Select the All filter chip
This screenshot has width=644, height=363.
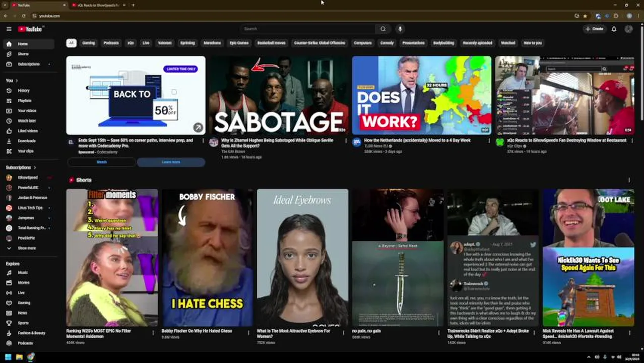[71, 43]
